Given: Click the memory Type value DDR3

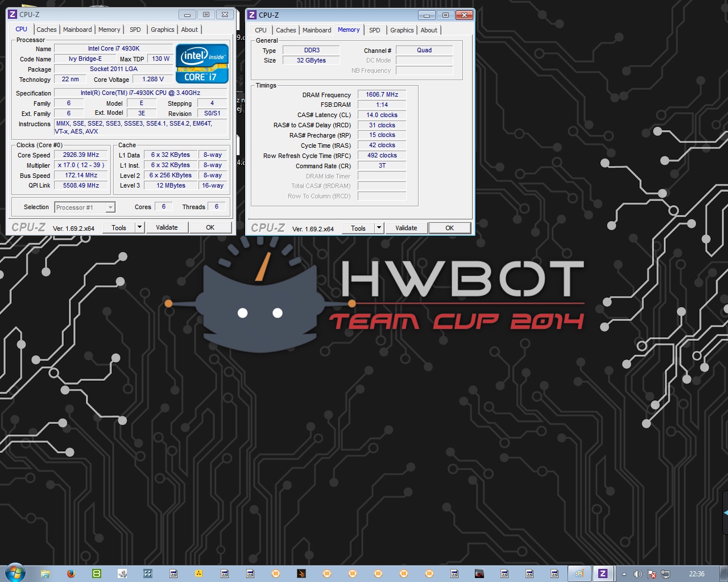Looking at the screenshot, I should tap(311, 51).
